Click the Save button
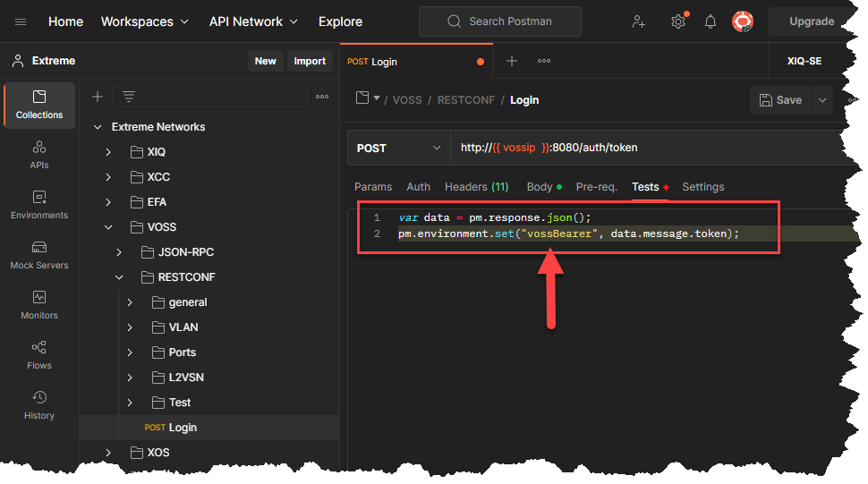868x484 pixels. [780, 100]
